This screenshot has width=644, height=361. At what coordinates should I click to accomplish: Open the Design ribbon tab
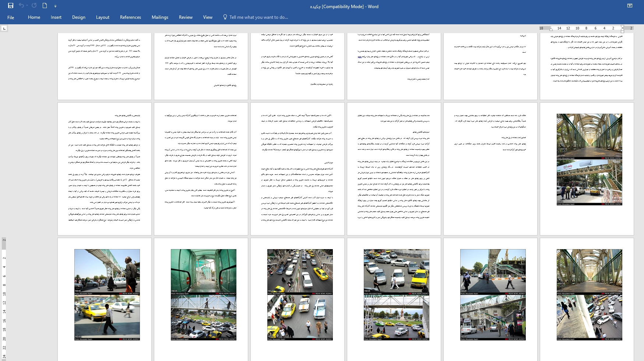coord(78,17)
